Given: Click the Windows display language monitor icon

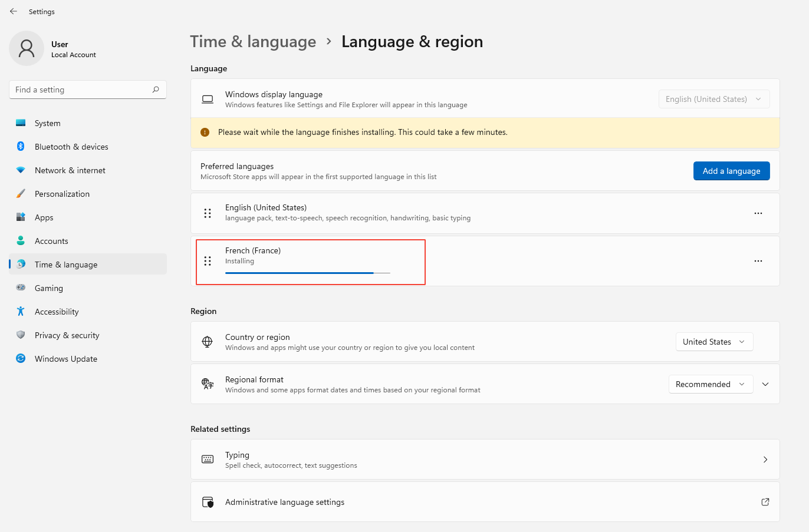Looking at the screenshot, I should point(207,99).
